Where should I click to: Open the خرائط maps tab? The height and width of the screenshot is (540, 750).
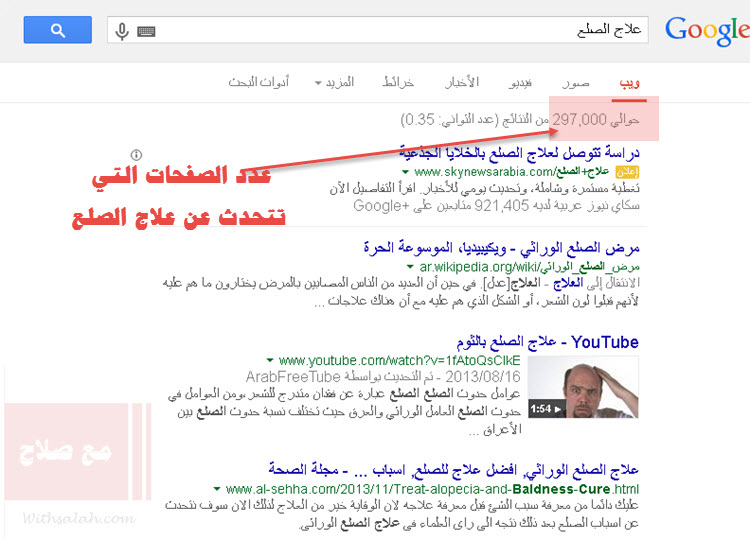point(398,82)
